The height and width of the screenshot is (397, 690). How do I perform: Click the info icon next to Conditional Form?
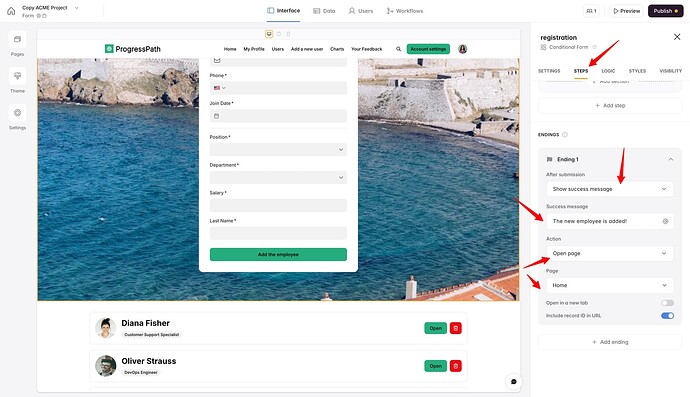594,47
